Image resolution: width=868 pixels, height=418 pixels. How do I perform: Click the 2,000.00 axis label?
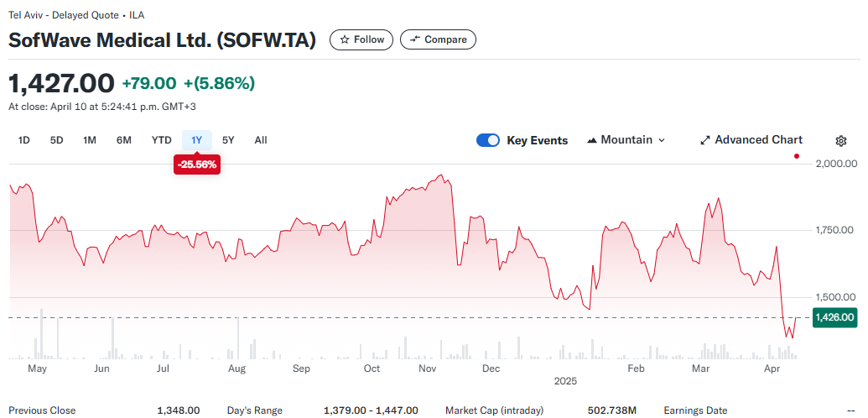point(836,164)
